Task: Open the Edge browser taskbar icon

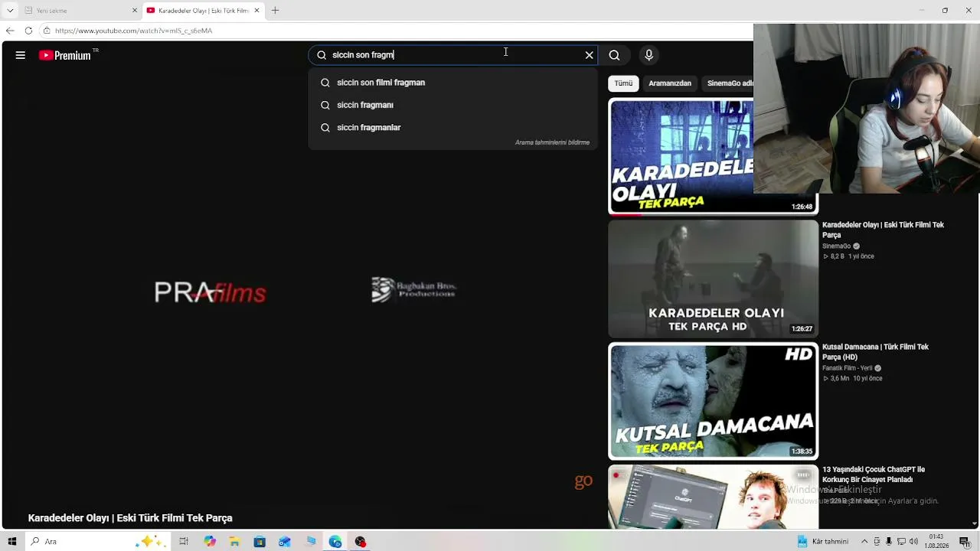Action: click(335, 542)
